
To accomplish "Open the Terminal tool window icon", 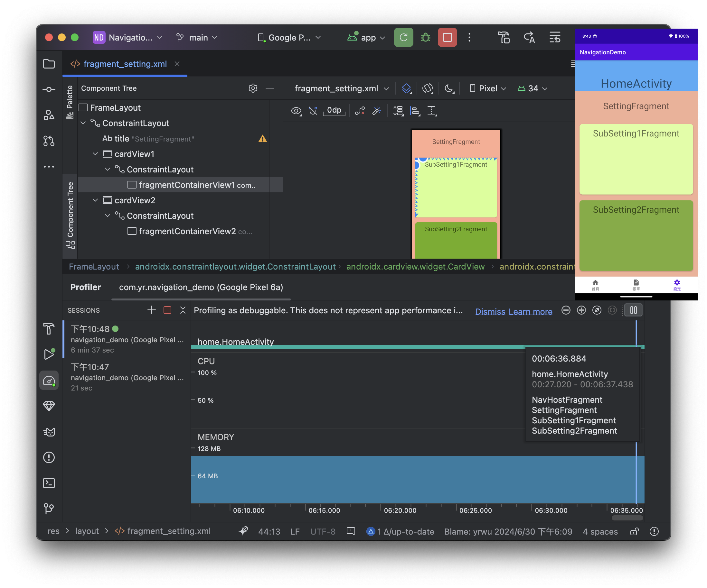I will pos(49,483).
